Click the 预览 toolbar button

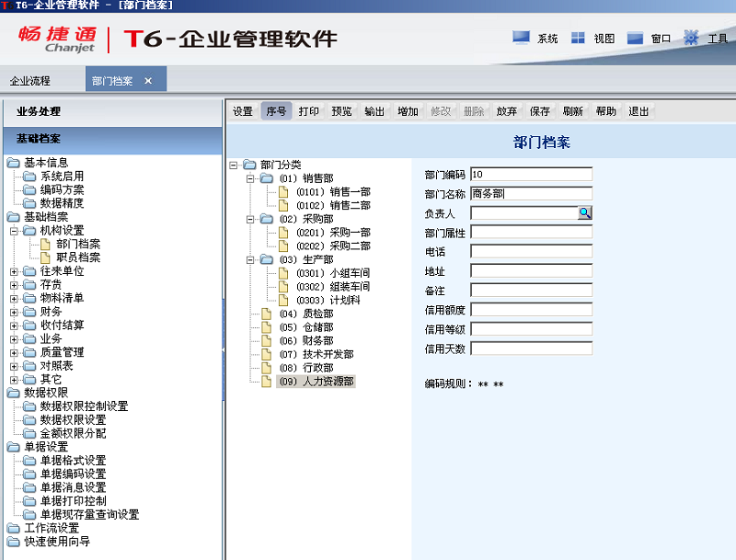[341, 111]
